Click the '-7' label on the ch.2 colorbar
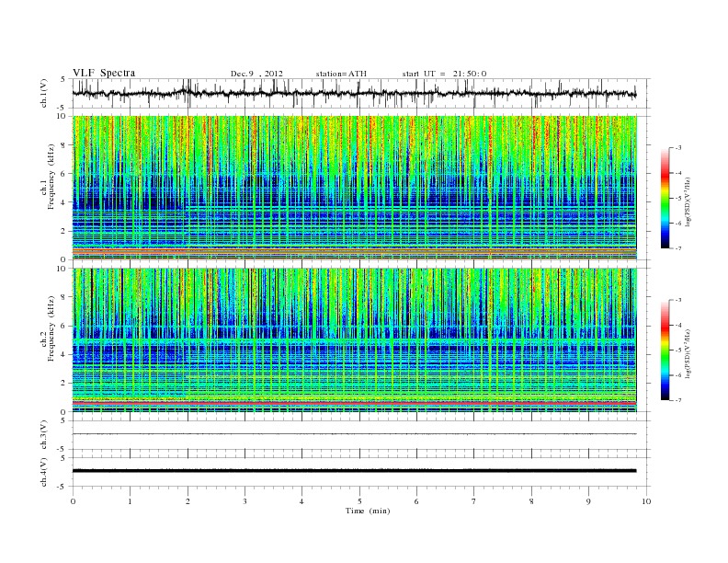 (677, 400)
